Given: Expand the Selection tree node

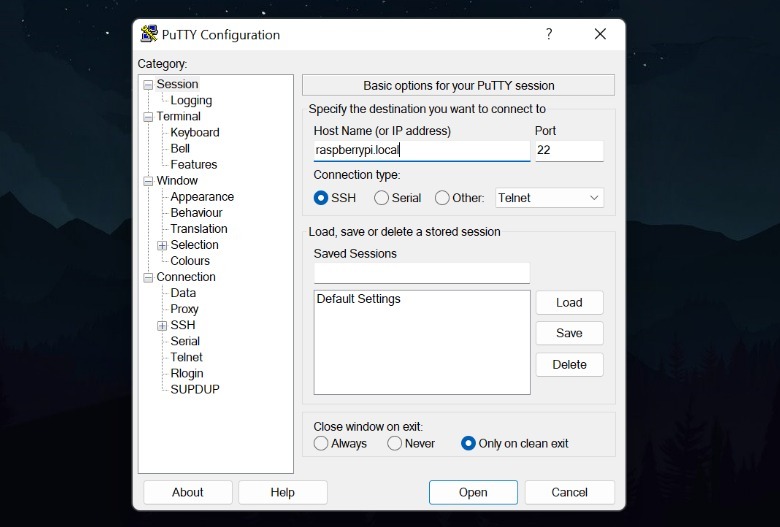Looking at the screenshot, I should click(x=162, y=245).
